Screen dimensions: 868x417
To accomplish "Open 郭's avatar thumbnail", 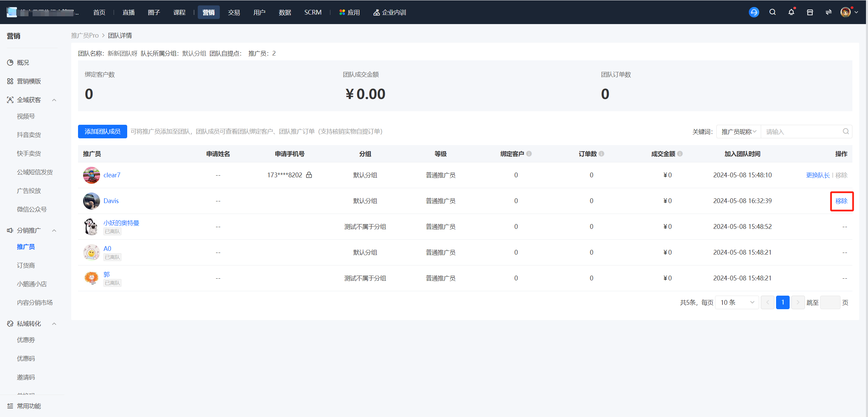I will [x=91, y=278].
